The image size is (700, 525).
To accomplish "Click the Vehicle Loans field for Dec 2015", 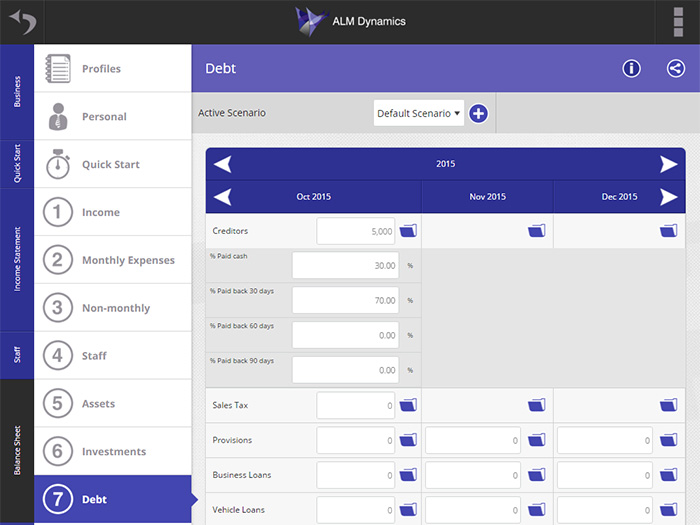I will pyautogui.click(x=604, y=510).
